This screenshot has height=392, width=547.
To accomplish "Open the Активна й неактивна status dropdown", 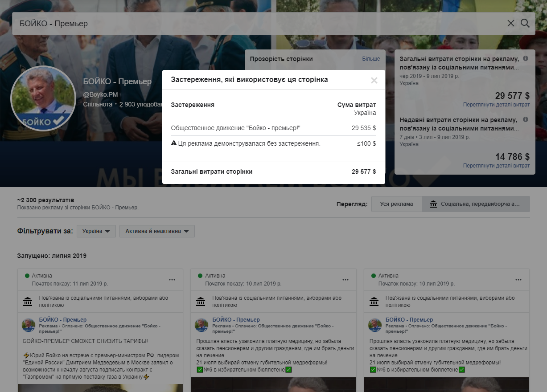I will point(157,231).
